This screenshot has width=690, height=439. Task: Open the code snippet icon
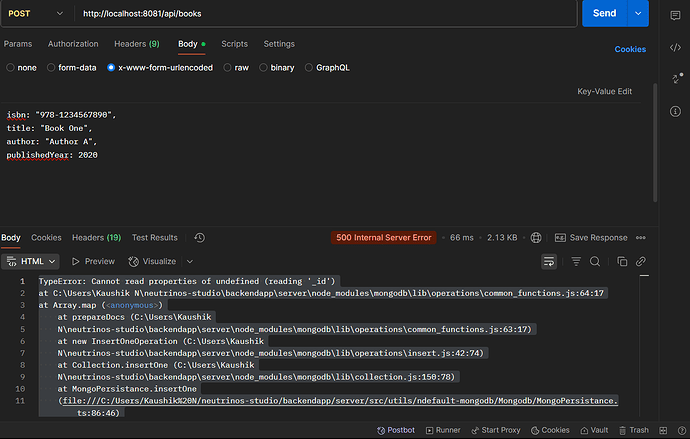[x=675, y=48]
